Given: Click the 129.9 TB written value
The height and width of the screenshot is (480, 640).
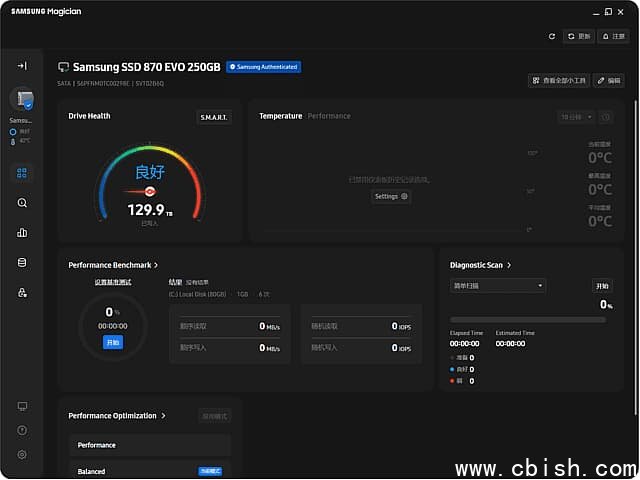Looking at the screenshot, I should click(150, 210).
